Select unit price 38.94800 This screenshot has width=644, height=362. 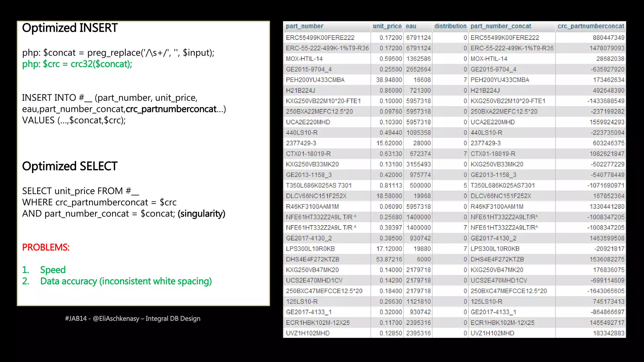389,80
